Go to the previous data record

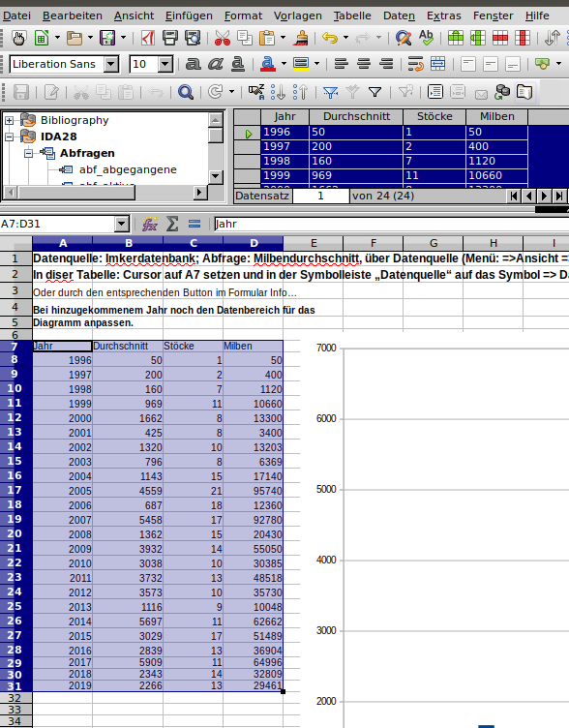529,196
